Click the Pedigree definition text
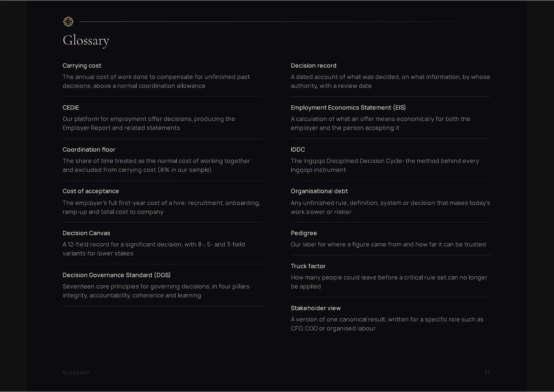Screen dimensions: 554x392 click(x=388, y=244)
